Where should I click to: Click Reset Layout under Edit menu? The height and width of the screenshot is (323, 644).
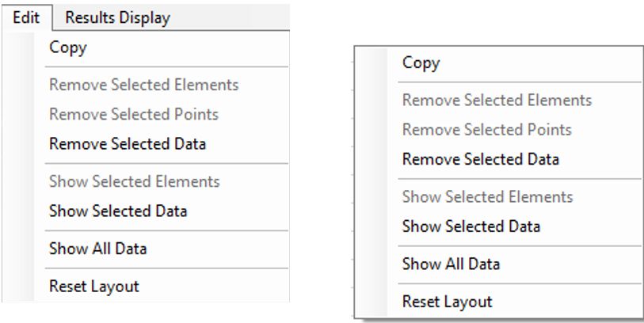coord(166,286)
